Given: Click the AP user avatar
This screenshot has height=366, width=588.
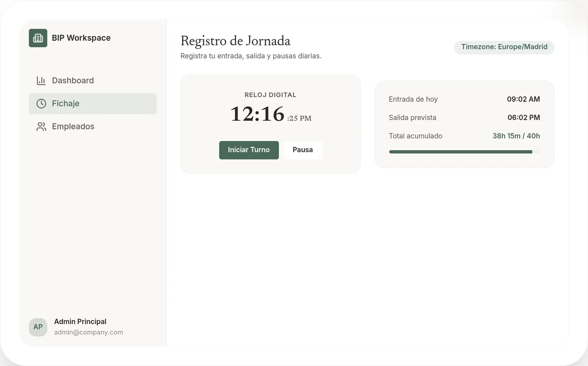Looking at the screenshot, I should (x=38, y=327).
